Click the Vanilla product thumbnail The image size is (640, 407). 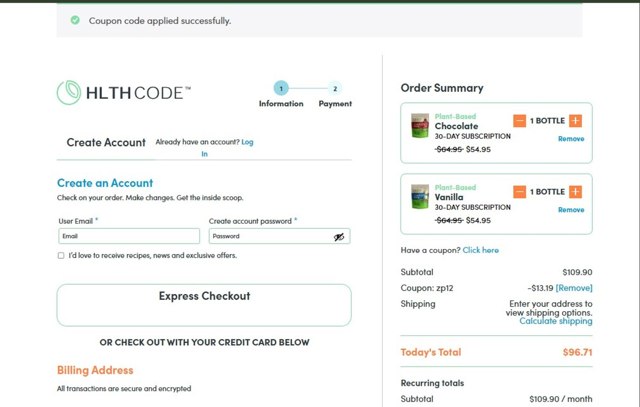[420, 196]
